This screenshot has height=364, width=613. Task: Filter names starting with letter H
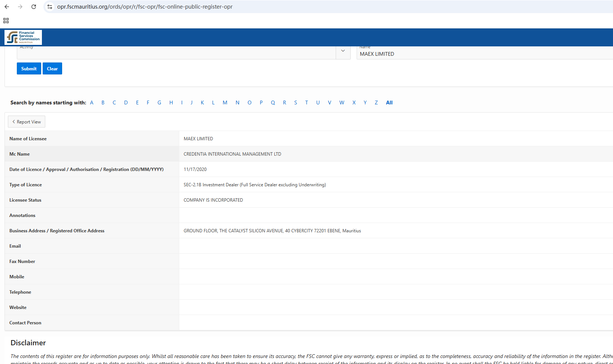click(171, 103)
